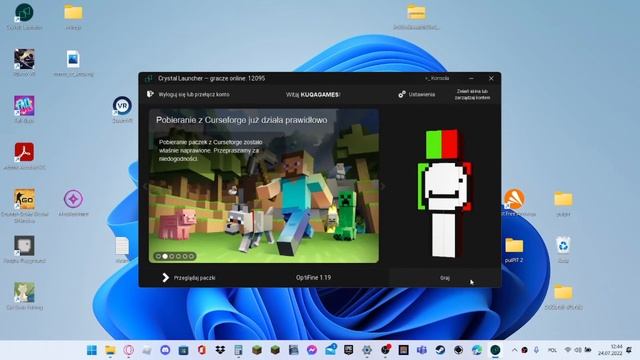Select the Recycle Bin desktop icon
The image size is (640, 360).
tap(563, 249)
